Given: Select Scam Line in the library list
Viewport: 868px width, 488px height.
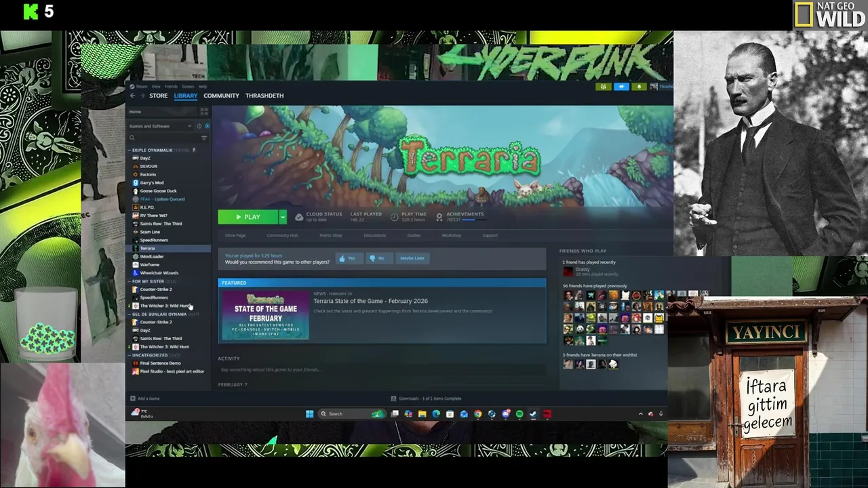Looking at the screenshot, I should click(x=150, y=232).
